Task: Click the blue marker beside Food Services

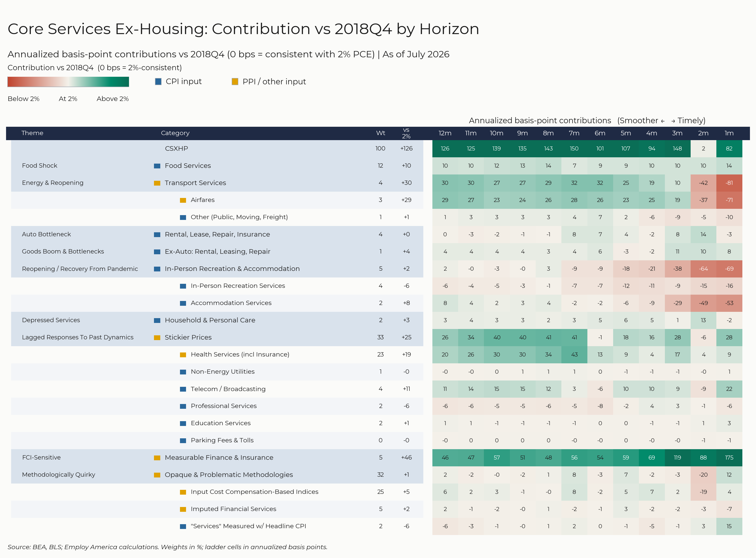Action: [x=157, y=166]
